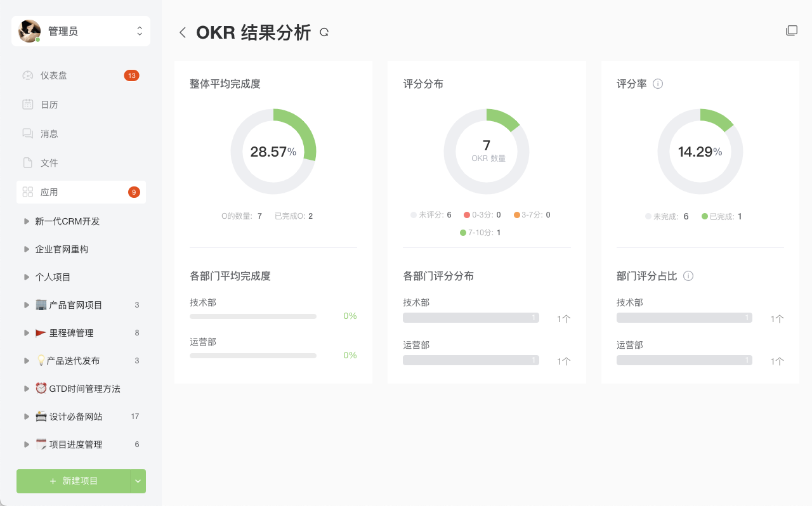Click the 已完成O: 2 text
Image resolution: width=812 pixels, height=506 pixels.
[294, 216]
